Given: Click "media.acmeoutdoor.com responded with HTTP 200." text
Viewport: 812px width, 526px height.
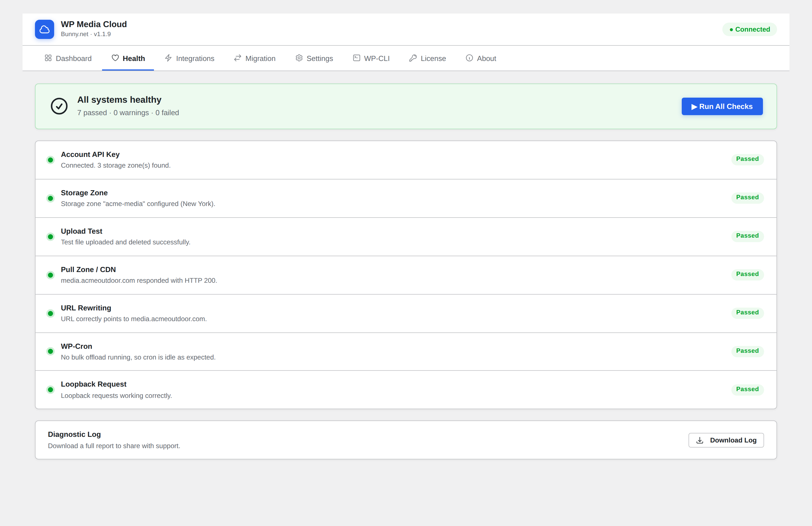Looking at the screenshot, I should (139, 280).
